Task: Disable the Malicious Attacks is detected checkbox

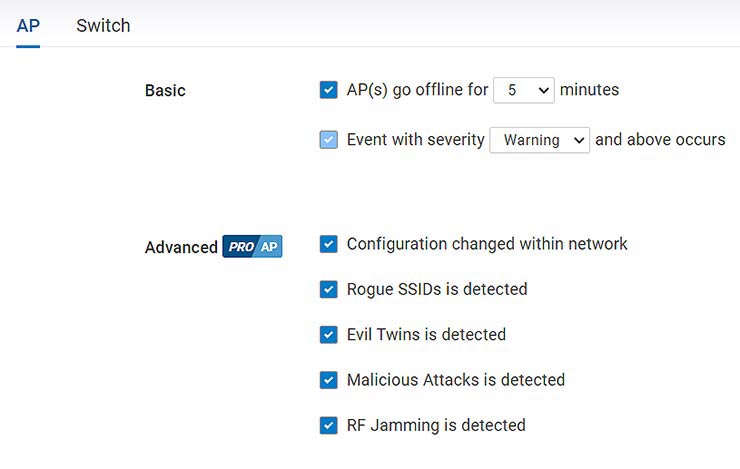Action: (x=328, y=380)
